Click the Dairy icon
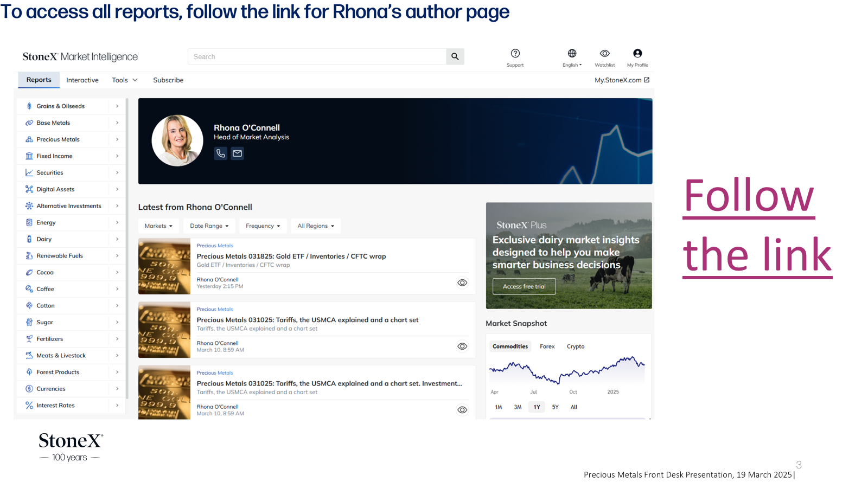The width and height of the screenshot is (868, 488). [x=29, y=239]
